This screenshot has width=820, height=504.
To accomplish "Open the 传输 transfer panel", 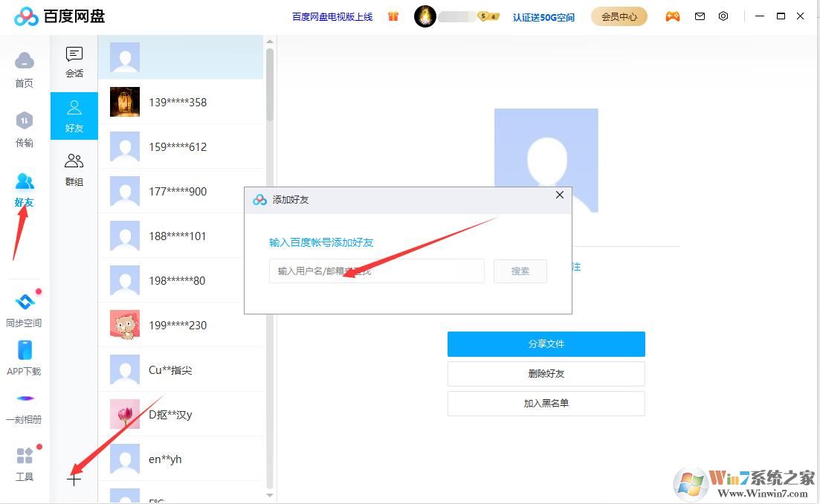I will tap(24, 131).
